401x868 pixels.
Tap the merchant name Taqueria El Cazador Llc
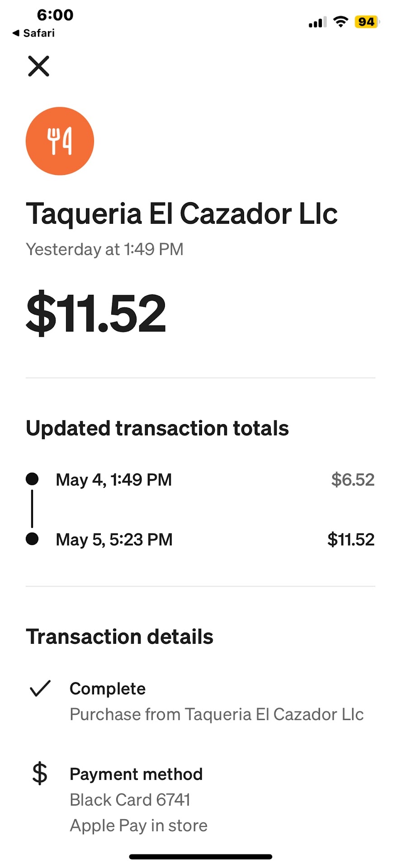182,213
